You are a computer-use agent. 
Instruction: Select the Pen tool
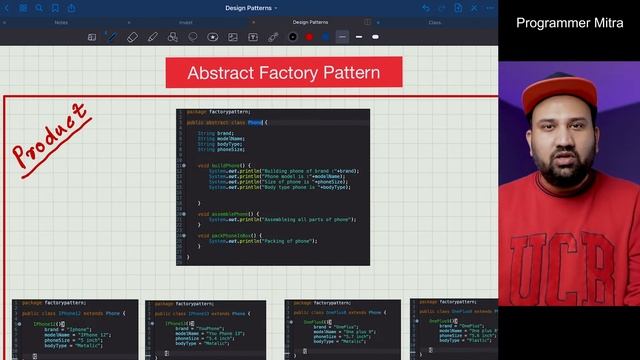tap(112, 37)
